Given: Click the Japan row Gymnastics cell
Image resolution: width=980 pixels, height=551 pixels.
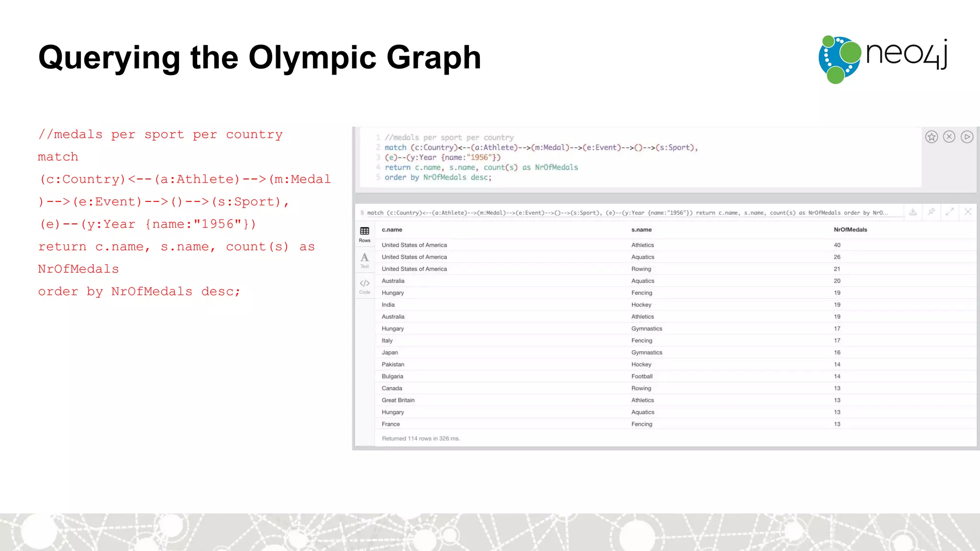Looking at the screenshot, I should [646, 353].
